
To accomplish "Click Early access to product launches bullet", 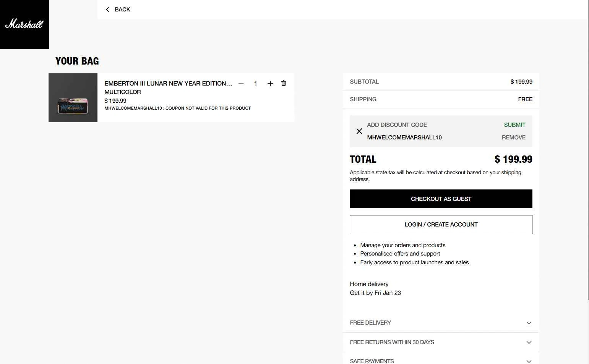I will tap(414, 262).
